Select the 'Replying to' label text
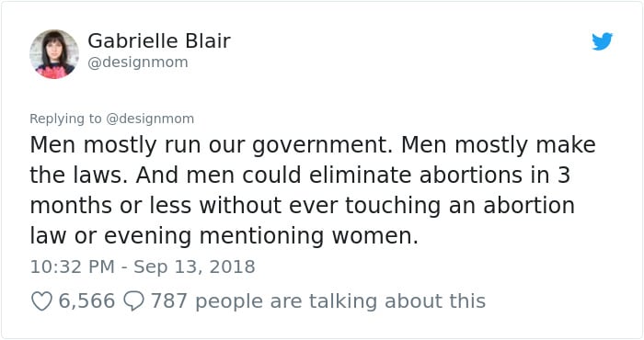Screen dimensions: 644x340 [65, 119]
